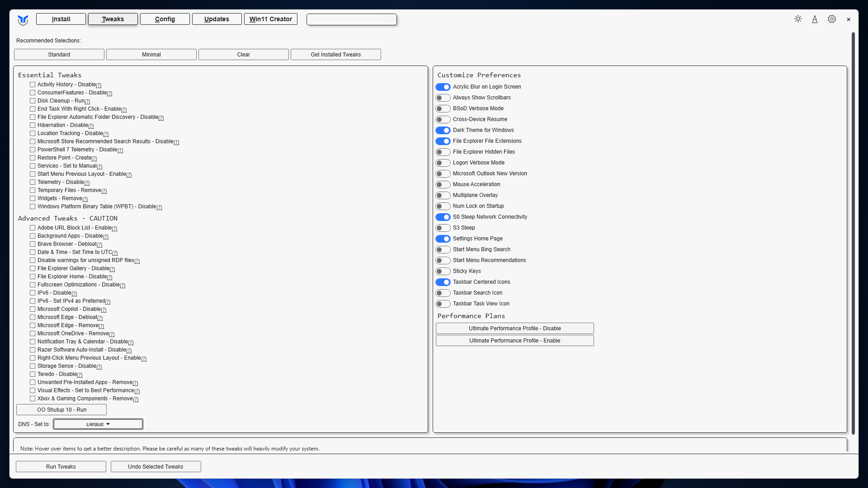Check Visual Effects - Set to Best Performance

(x=33, y=390)
